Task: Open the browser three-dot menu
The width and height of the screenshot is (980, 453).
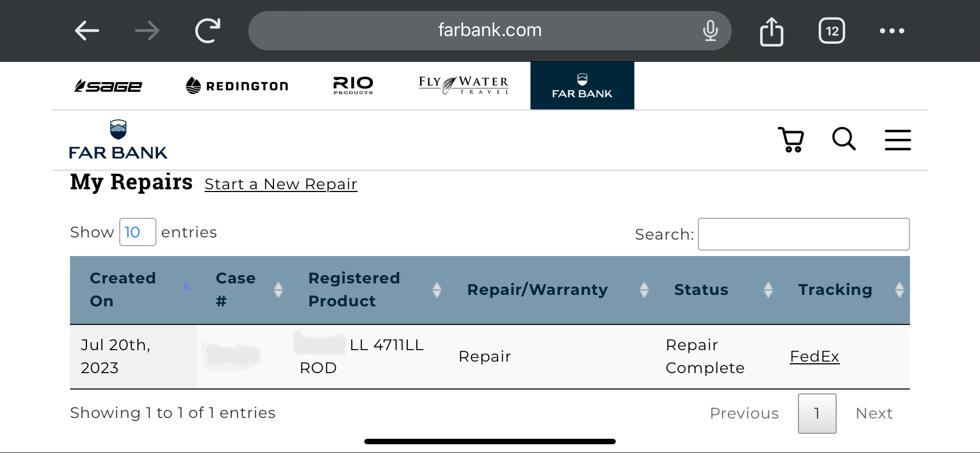Action: (x=892, y=31)
